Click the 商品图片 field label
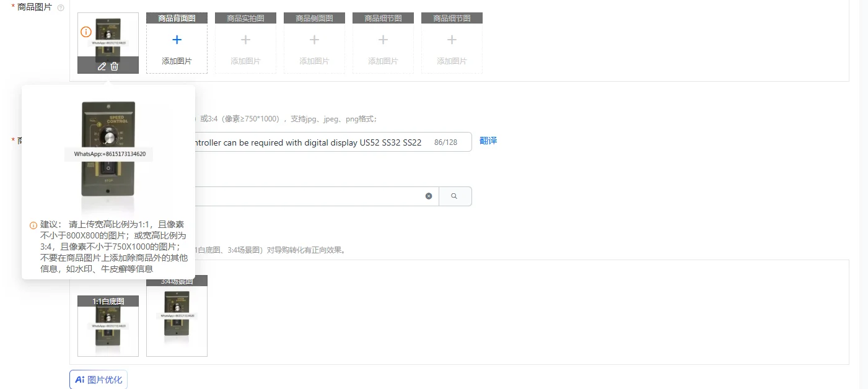 (35, 7)
